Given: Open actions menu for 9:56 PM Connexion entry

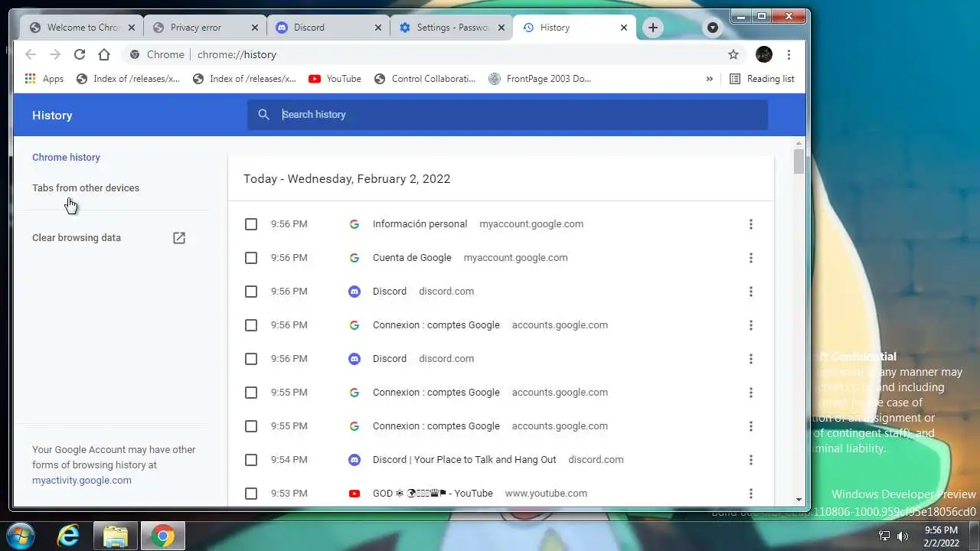Looking at the screenshot, I should point(750,325).
